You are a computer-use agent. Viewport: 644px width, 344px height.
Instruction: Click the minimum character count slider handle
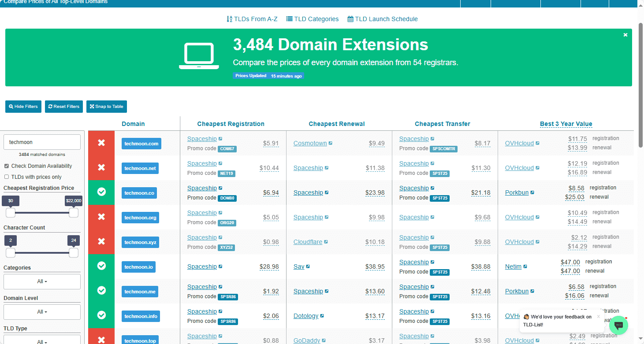click(x=11, y=253)
